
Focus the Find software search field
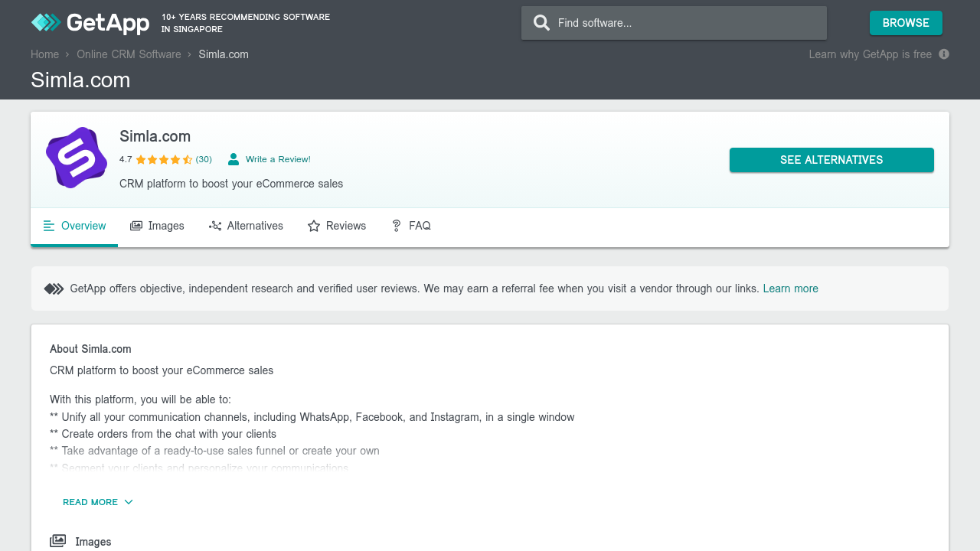[685, 23]
